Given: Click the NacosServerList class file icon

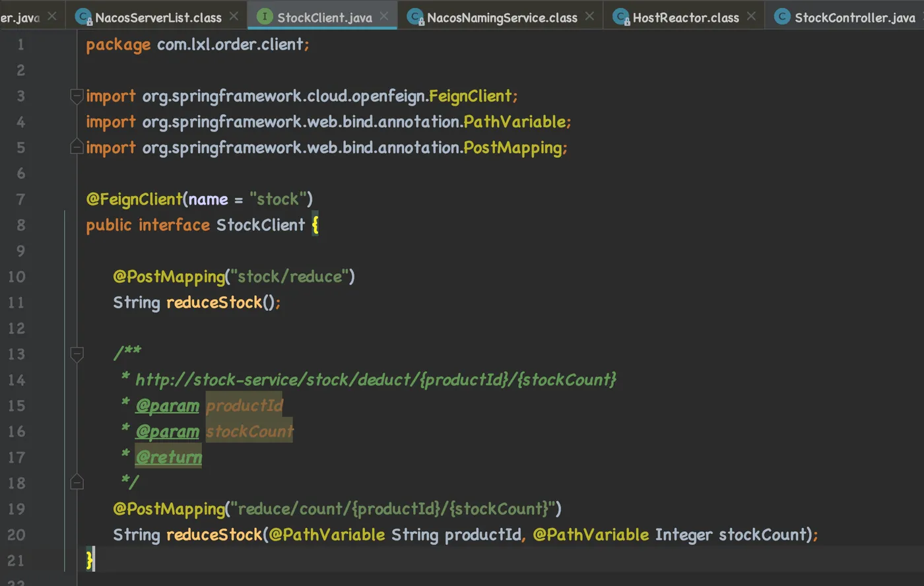Looking at the screenshot, I should (x=83, y=16).
